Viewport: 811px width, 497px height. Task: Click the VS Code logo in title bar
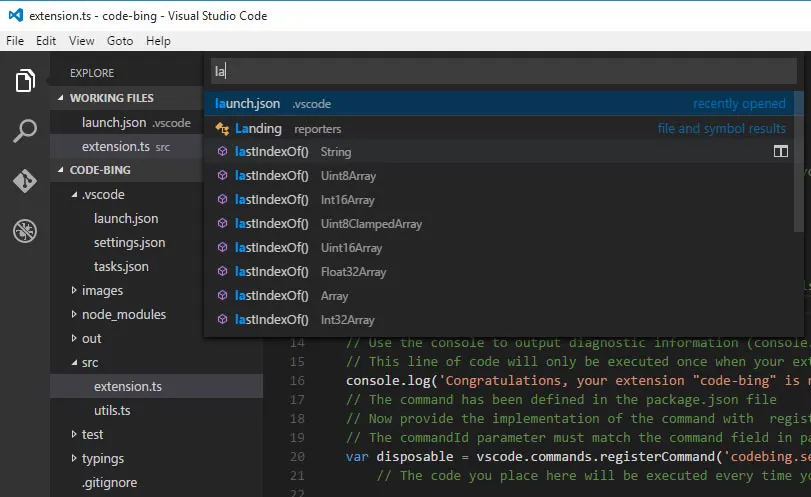(15, 16)
